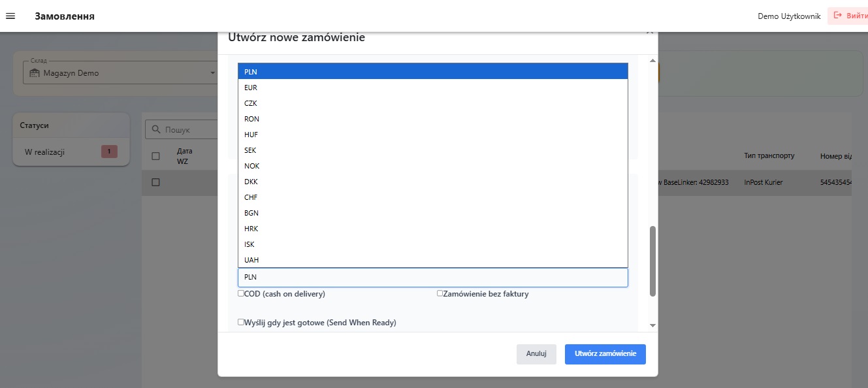Choose CZK from the currency list
Image resolution: width=868 pixels, height=388 pixels.
[x=433, y=103]
